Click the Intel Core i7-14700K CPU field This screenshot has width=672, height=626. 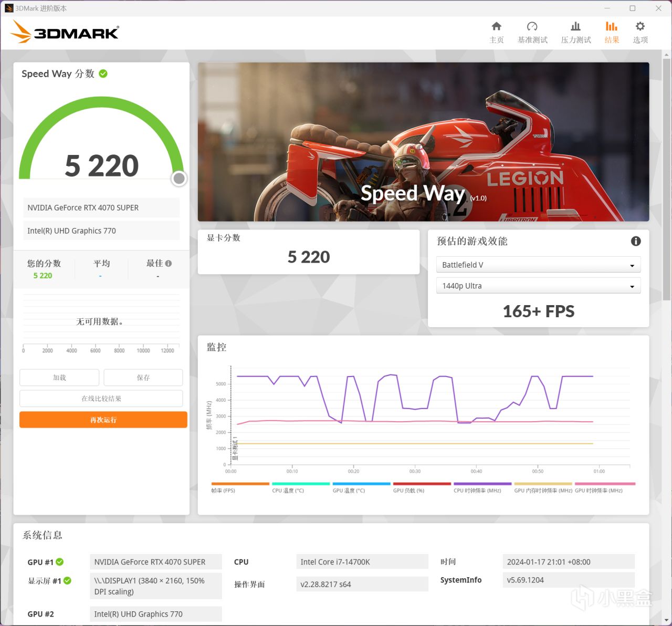pyautogui.click(x=362, y=562)
